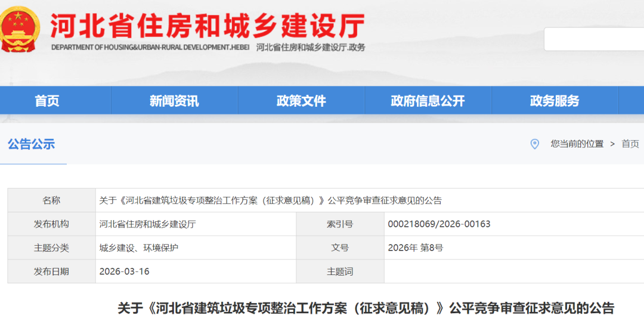644x315 pixels.
Task: Click the 首页 breadcrumb link
Action: 630,144
